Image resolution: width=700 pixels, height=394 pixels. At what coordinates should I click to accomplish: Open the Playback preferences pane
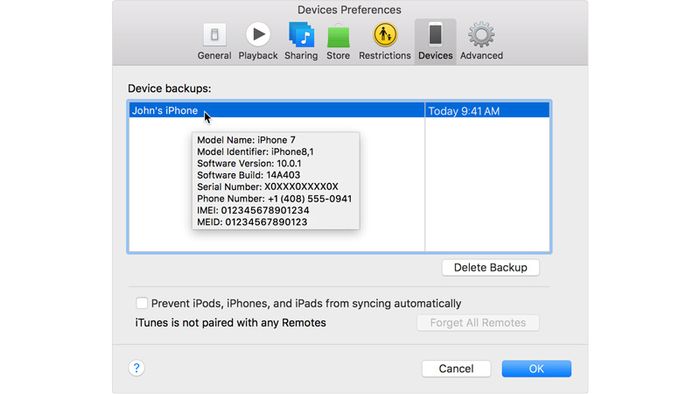[x=258, y=41]
